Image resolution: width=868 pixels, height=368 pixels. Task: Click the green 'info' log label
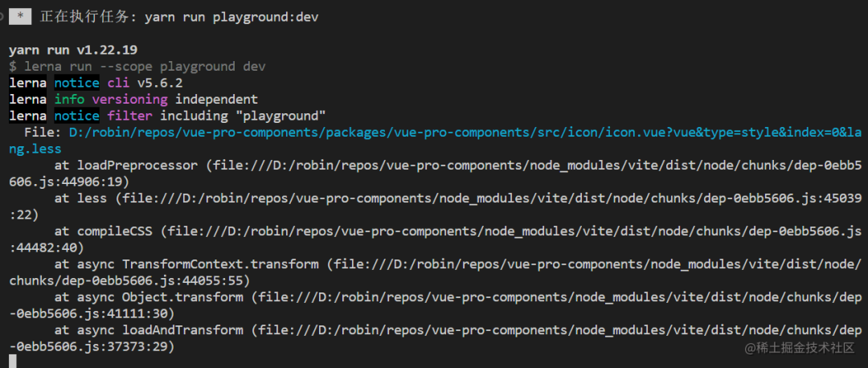[x=69, y=100]
